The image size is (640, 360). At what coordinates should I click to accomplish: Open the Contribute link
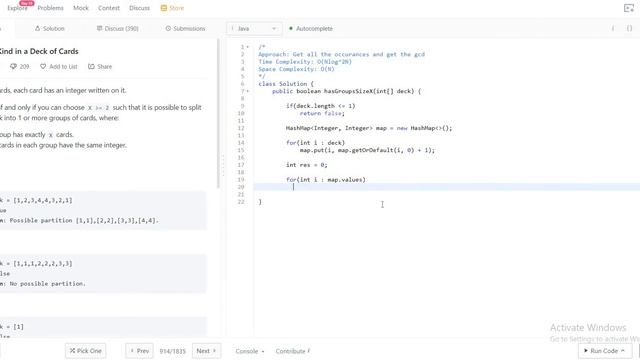click(x=293, y=351)
